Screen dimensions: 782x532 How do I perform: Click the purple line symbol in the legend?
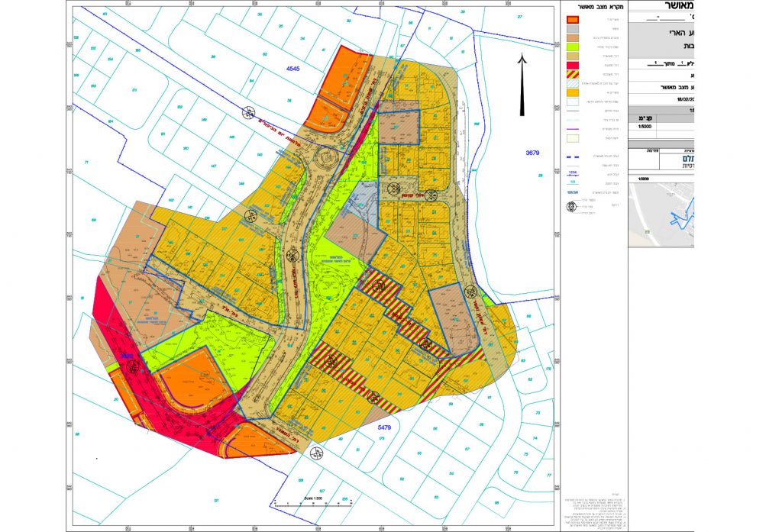pyautogui.click(x=572, y=128)
